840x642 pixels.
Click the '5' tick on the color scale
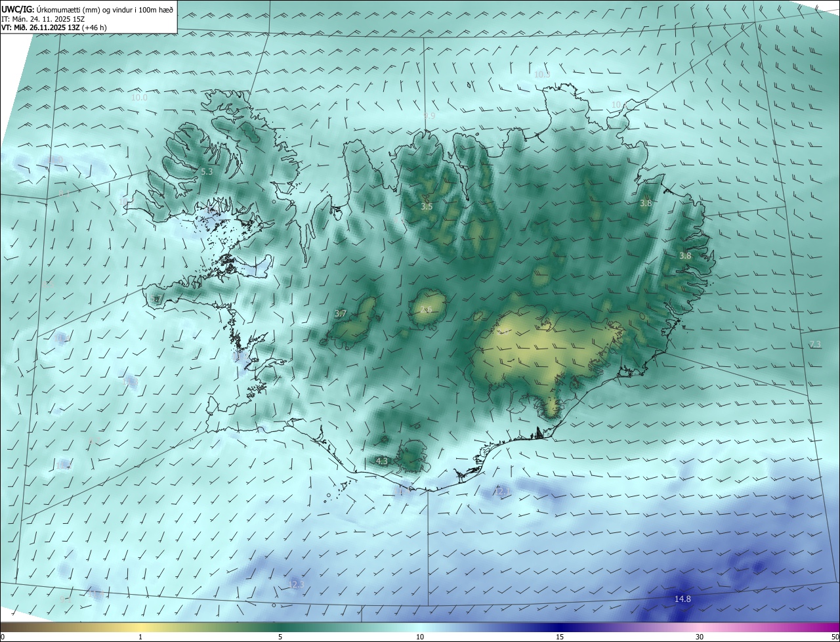click(280, 637)
